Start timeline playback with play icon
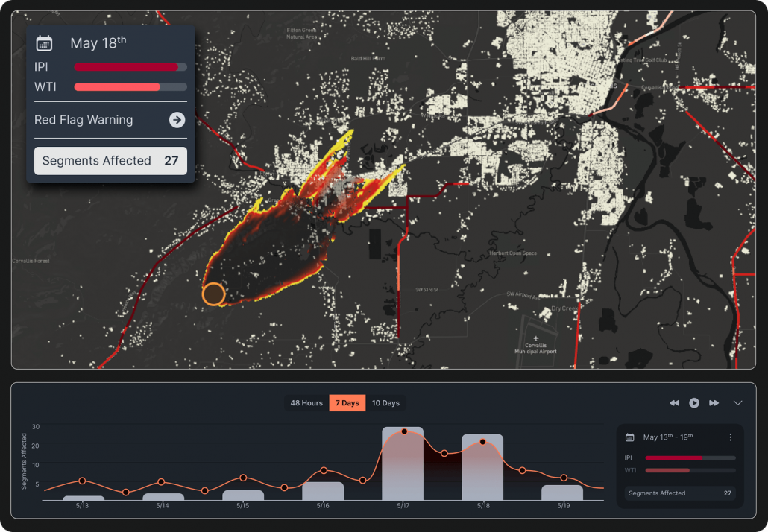 tap(694, 403)
